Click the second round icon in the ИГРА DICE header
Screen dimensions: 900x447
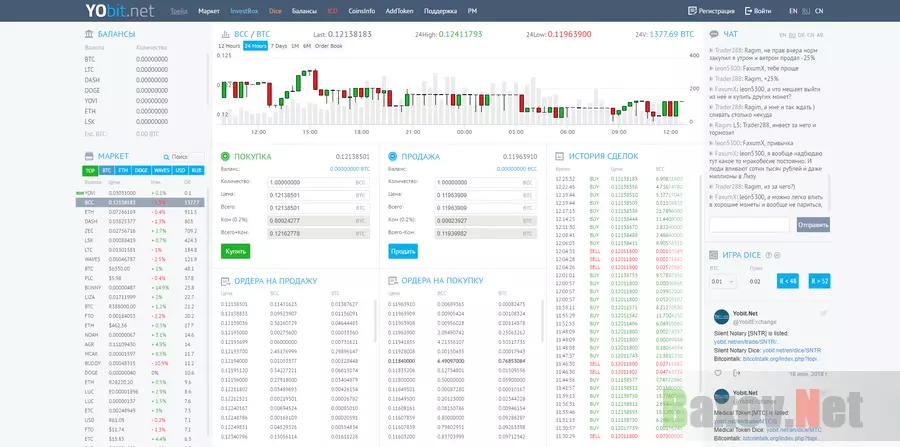point(777,255)
